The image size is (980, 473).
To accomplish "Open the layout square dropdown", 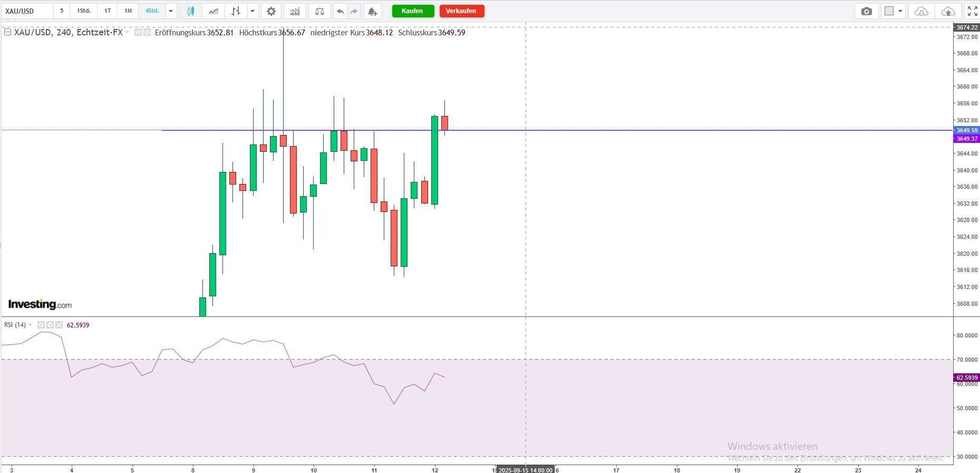I will [x=893, y=11].
